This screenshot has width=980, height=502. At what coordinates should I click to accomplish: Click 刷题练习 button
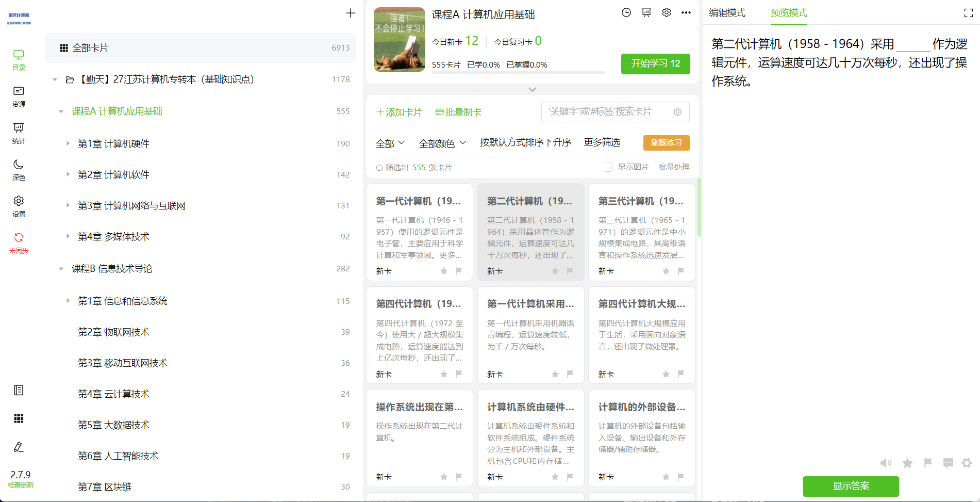[x=667, y=143]
